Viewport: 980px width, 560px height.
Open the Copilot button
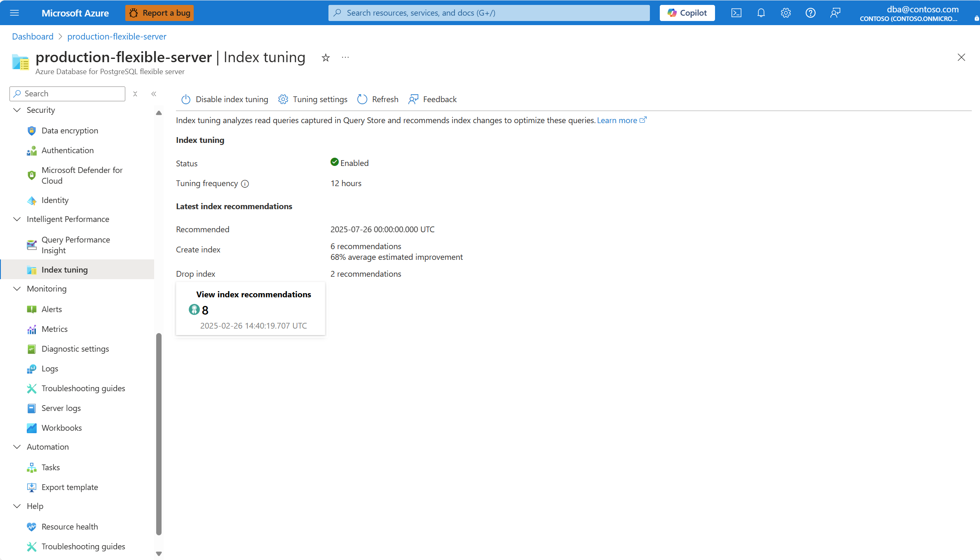pos(687,13)
